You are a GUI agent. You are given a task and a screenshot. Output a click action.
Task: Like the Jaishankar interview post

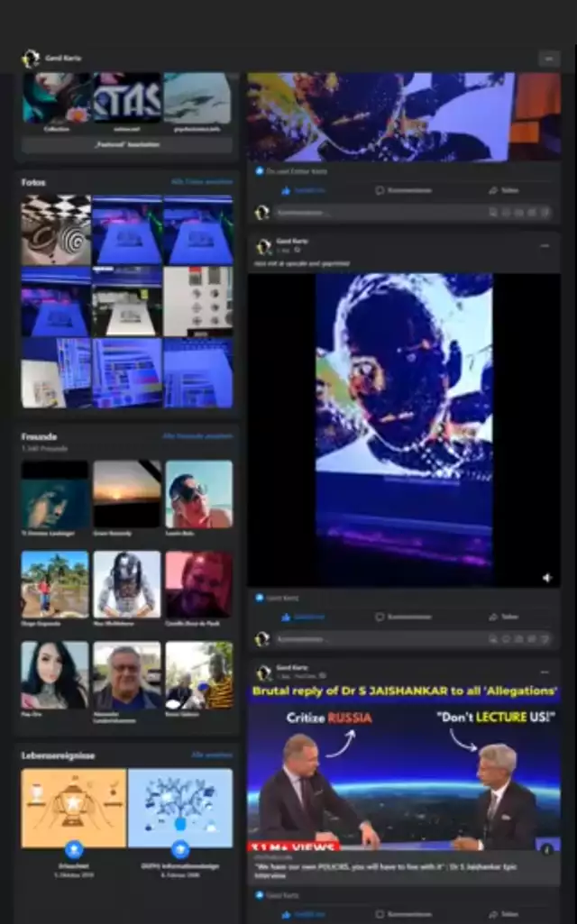click(303, 915)
